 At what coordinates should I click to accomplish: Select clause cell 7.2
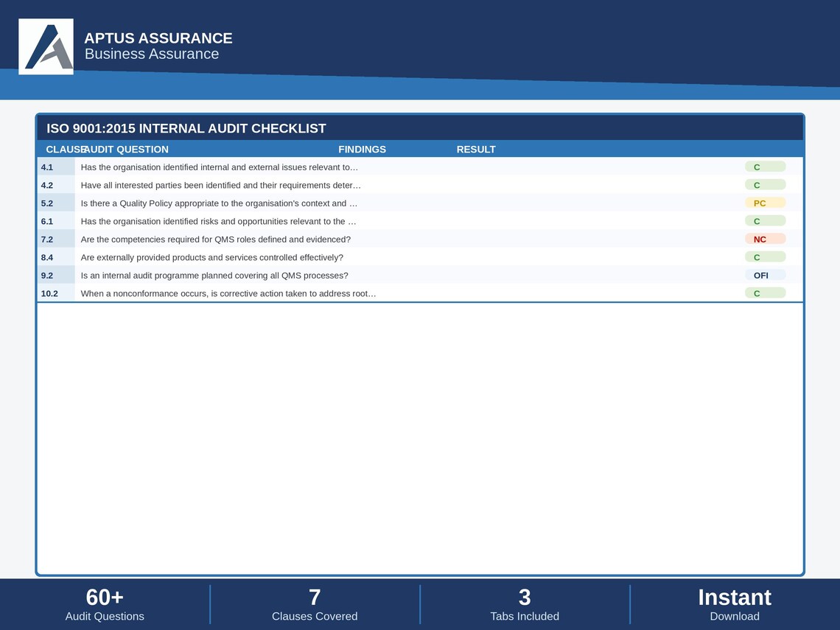pyautogui.click(x=56, y=239)
